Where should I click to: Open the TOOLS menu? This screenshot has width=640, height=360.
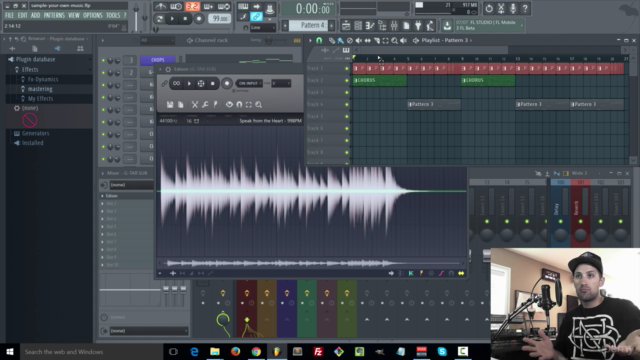click(x=113, y=16)
